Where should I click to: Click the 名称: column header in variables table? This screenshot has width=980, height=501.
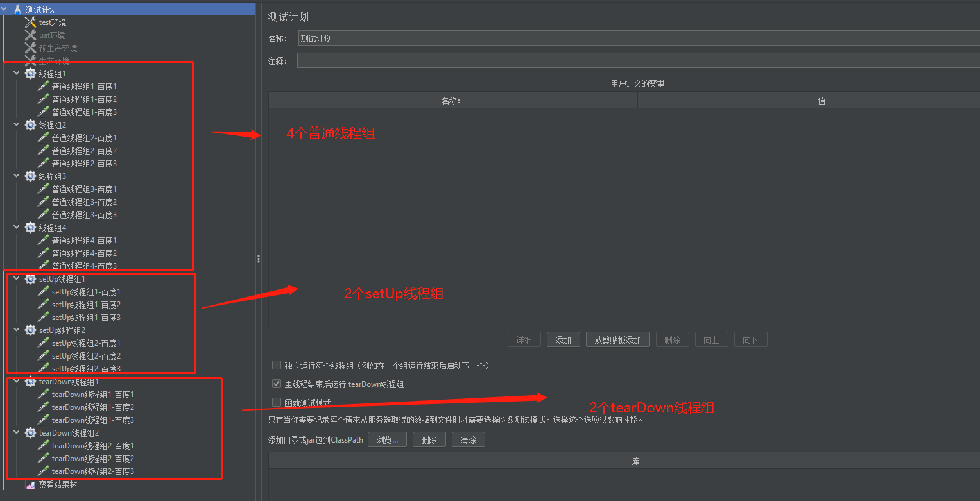(453, 101)
